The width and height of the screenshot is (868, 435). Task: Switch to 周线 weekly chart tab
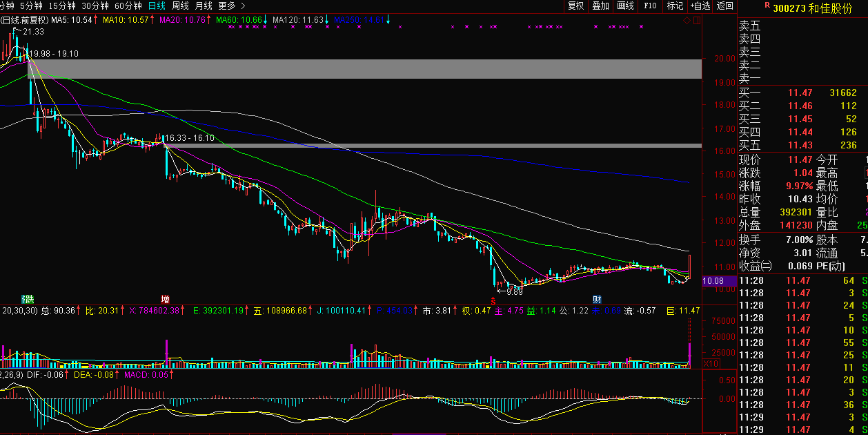pos(180,6)
